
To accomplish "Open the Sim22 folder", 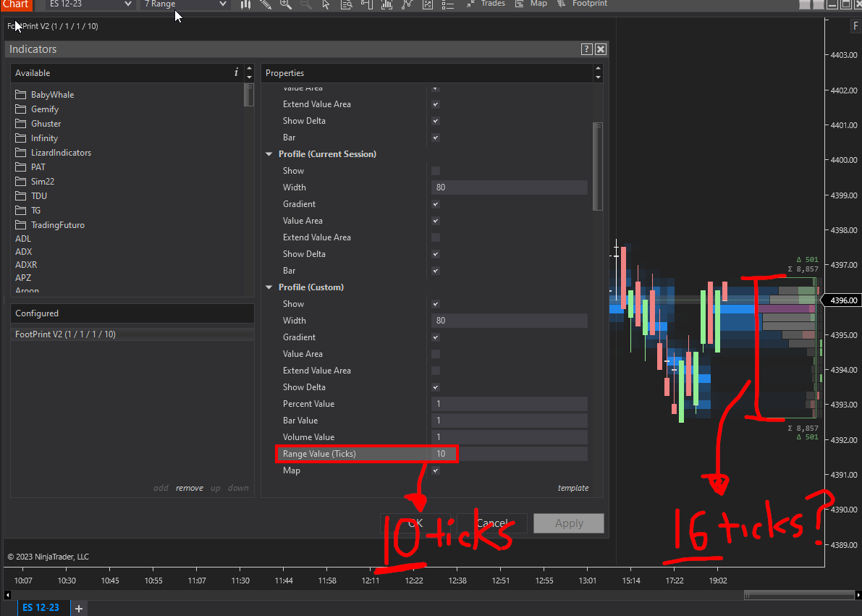I will click(x=35, y=182).
